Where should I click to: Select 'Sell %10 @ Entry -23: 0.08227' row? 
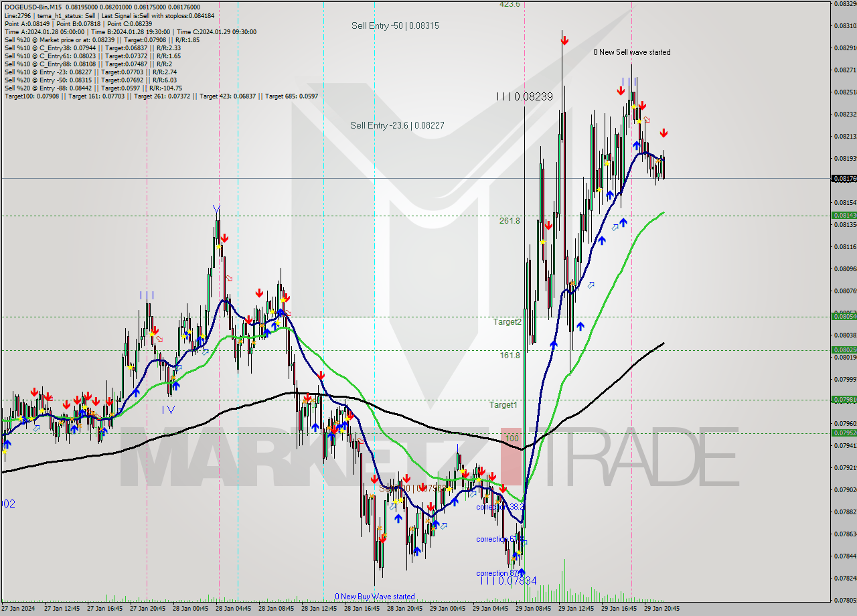tap(90, 72)
